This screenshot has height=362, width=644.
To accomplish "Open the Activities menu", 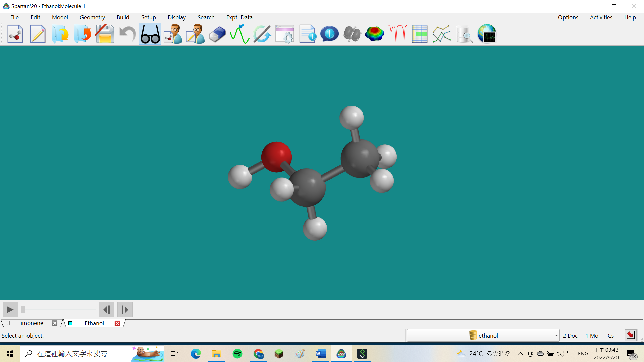I will pyautogui.click(x=601, y=17).
